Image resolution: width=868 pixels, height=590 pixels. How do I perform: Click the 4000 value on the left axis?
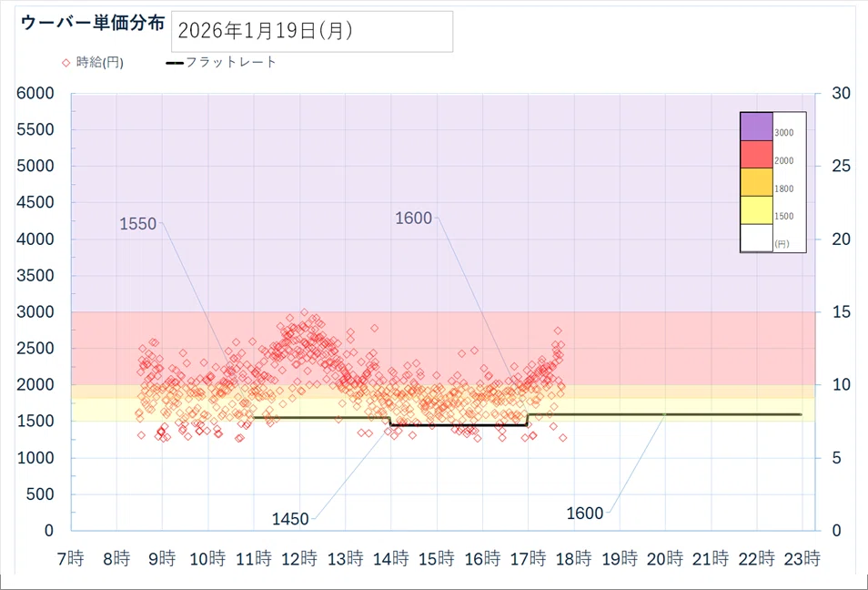click(35, 239)
